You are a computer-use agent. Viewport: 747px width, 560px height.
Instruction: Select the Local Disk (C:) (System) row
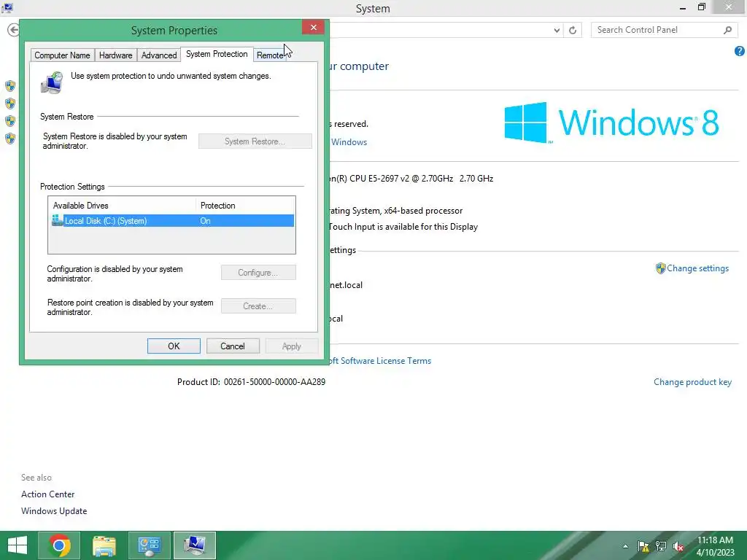click(x=172, y=220)
